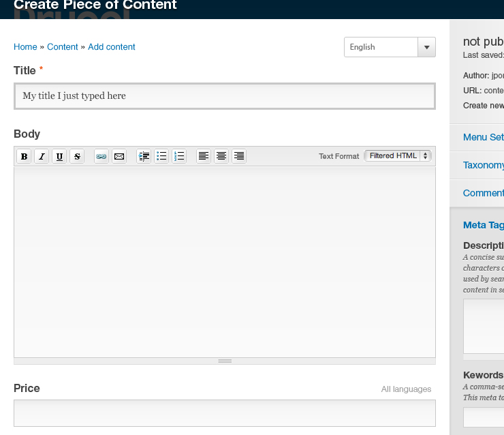Viewport: 504px width, 435px height.
Task: Align body text left
Action: coord(204,156)
